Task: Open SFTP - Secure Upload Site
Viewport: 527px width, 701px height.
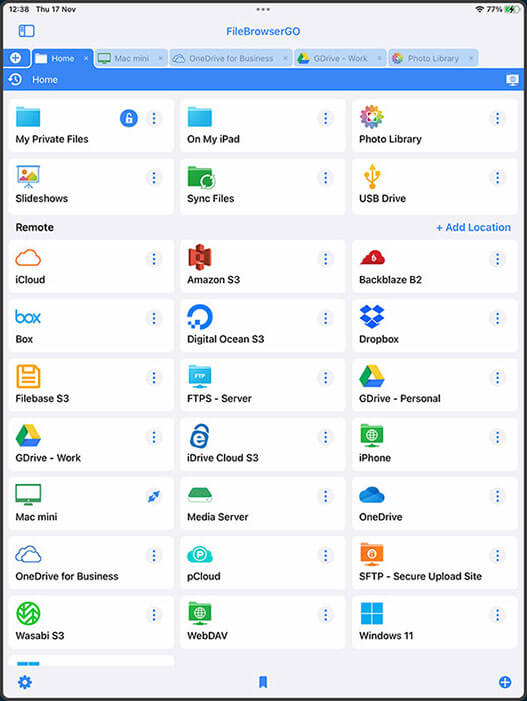Action: 434,563
